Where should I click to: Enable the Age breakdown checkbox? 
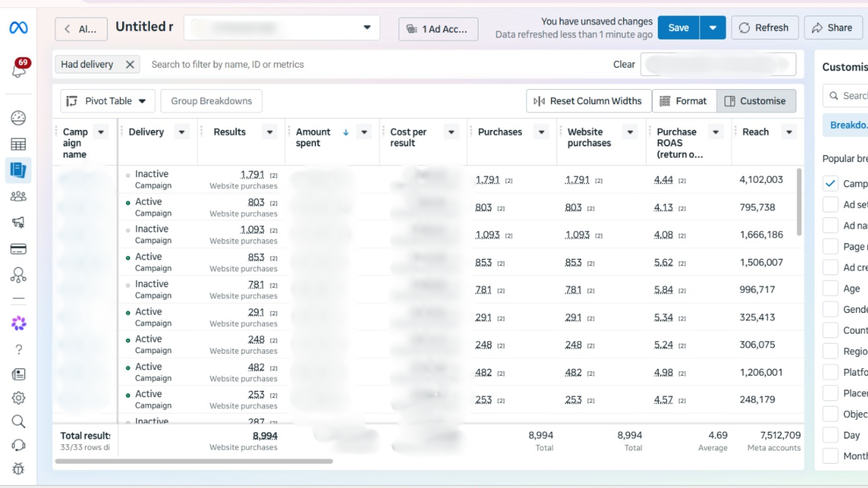tap(830, 288)
